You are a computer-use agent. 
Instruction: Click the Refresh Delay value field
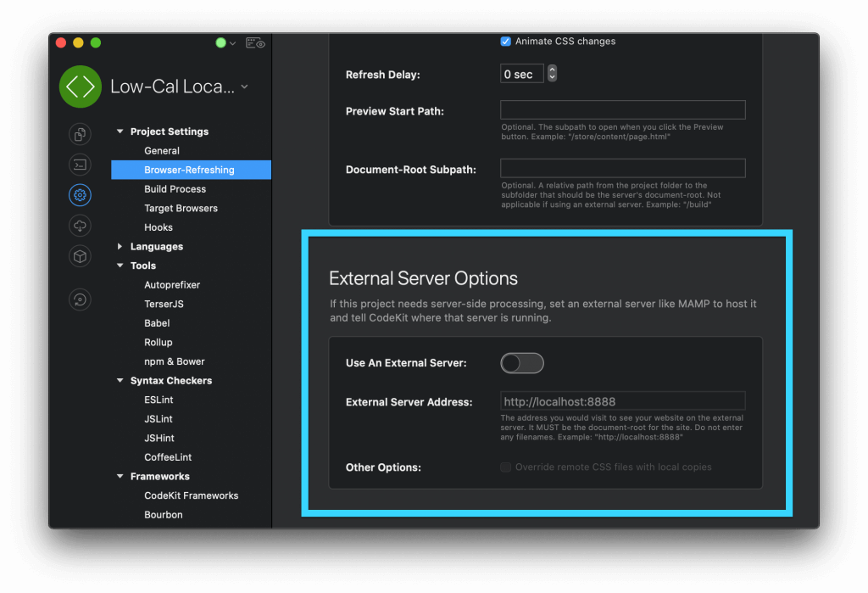click(x=522, y=74)
